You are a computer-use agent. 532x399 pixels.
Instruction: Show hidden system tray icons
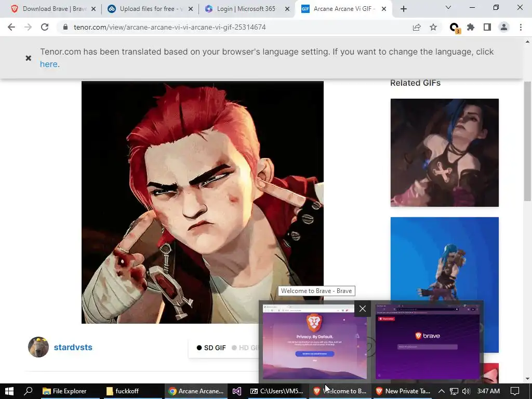click(x=442, y=391)
